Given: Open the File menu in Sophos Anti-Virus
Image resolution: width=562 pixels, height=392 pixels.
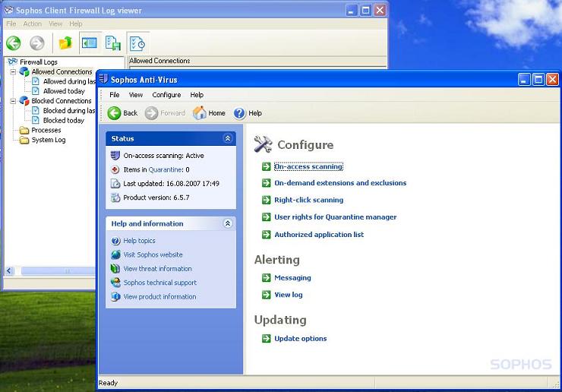Looking at the screenshot, I should [x=115, y=95].
